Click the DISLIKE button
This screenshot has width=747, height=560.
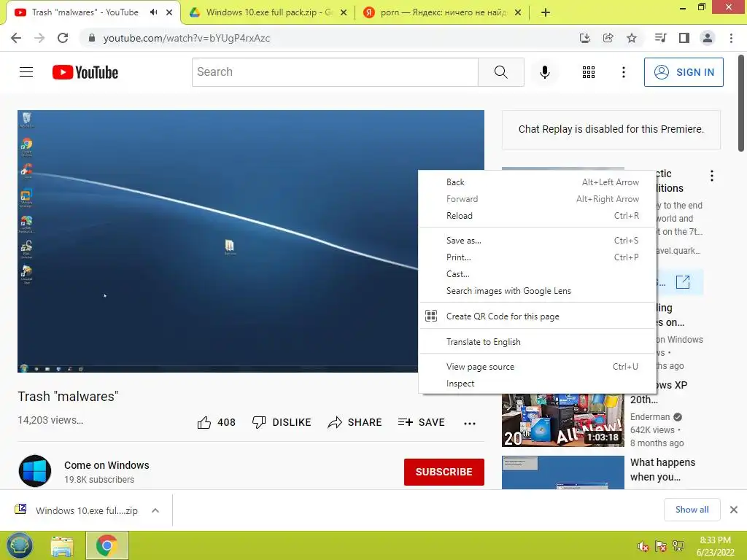282,422
